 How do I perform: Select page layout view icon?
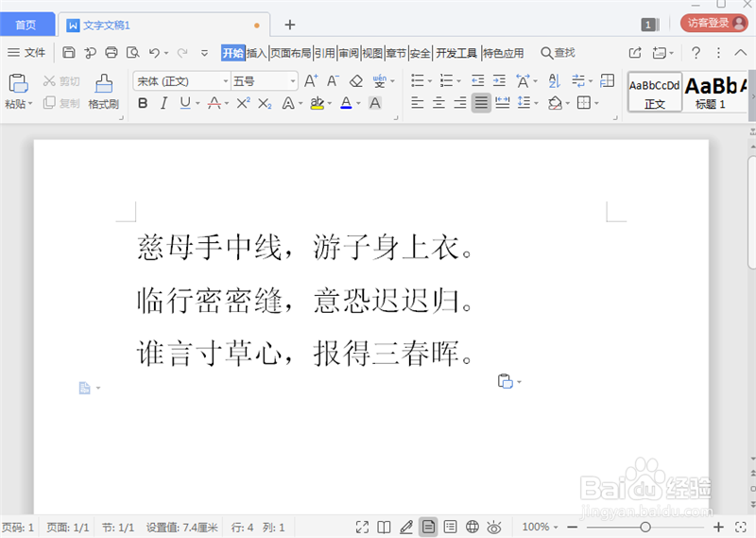coord(428,527)
